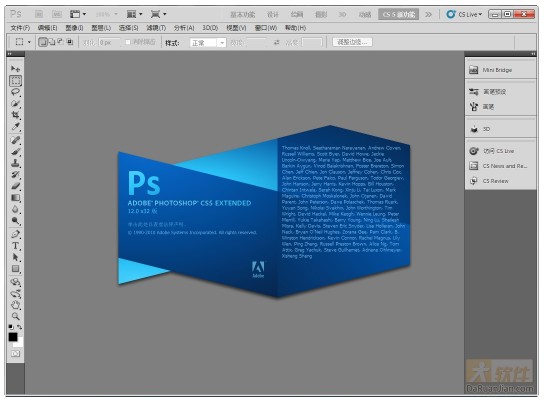Image resolution: width=544 pixels, height=401 pixels.
Task: Click the Refine Edge (调整边缘) button
Action: tap(352, 42)
